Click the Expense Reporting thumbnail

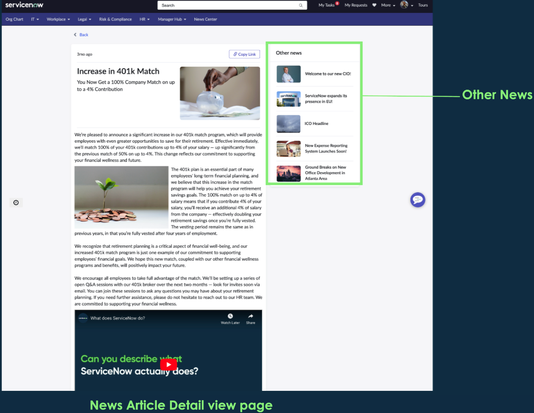(288, 149)
